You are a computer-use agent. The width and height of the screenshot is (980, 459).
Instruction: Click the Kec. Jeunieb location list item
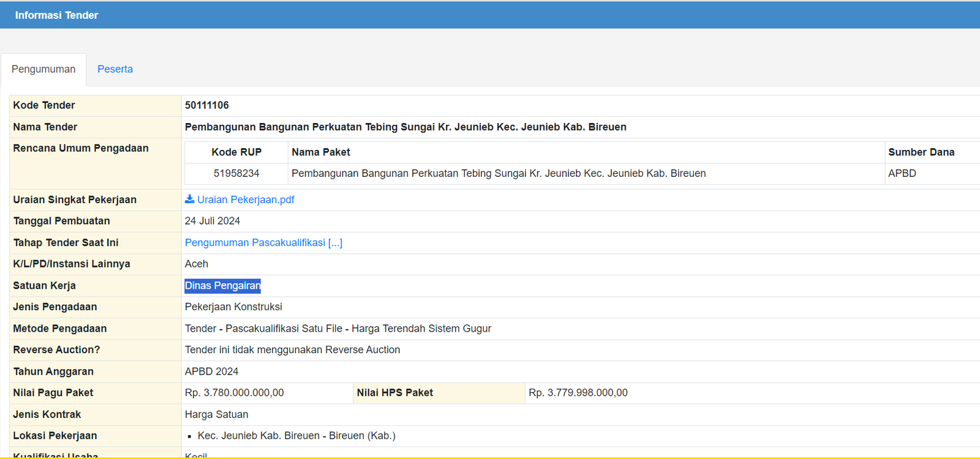(296, 436)
